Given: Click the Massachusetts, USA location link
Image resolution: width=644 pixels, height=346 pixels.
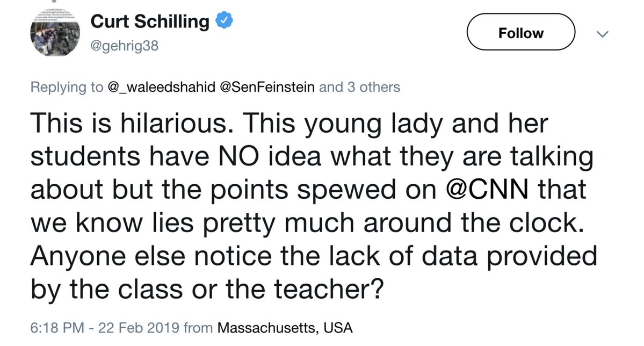Looking at the screenshot, I should [x=285, y=327].
